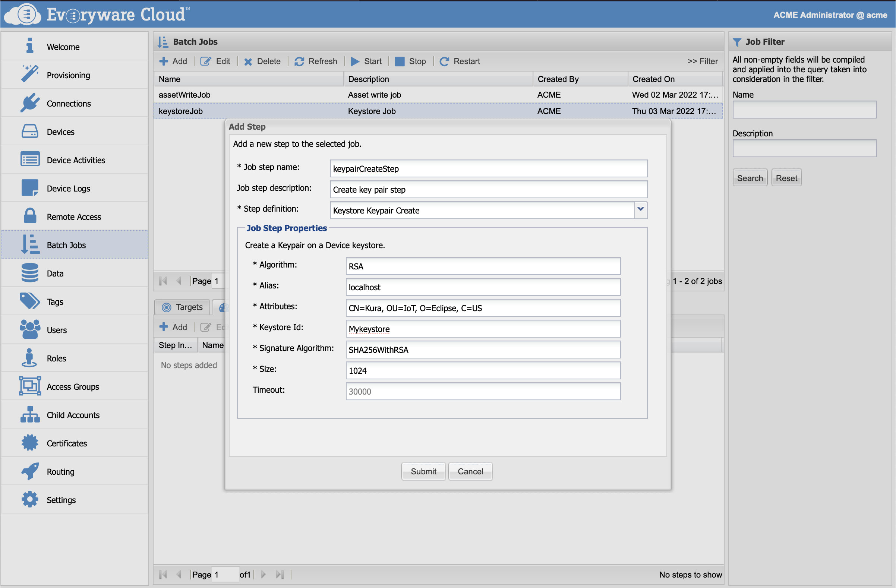The height and width of the screenshot is (588, 896).
Task: Submit the Add Step dialog
Action: pos(423,471)
